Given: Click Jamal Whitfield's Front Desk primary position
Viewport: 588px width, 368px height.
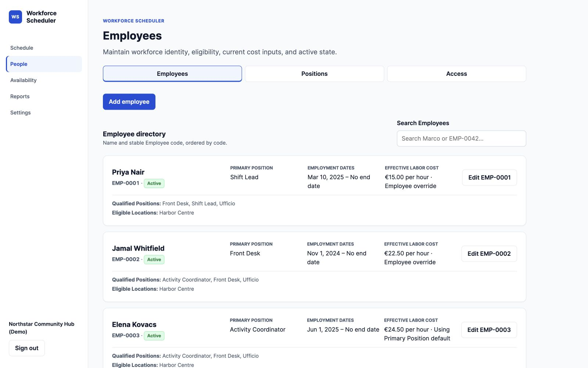Looking at the screenshot, I should point(245,253).
